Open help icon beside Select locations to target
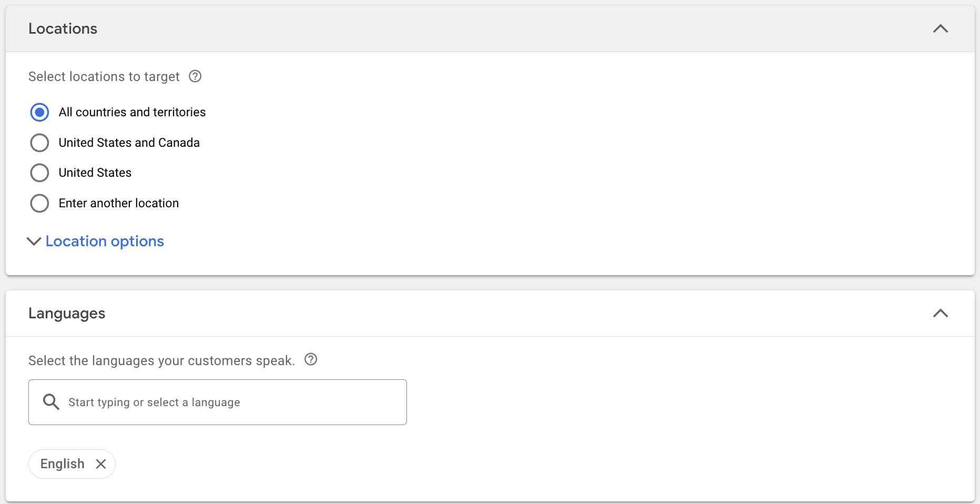The height and width of the screenshot is (504, 980). pos(195,76)
